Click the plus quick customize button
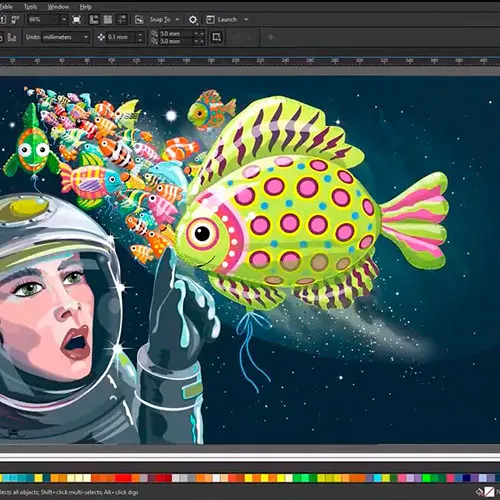The image size is (500, 500). 271,37
